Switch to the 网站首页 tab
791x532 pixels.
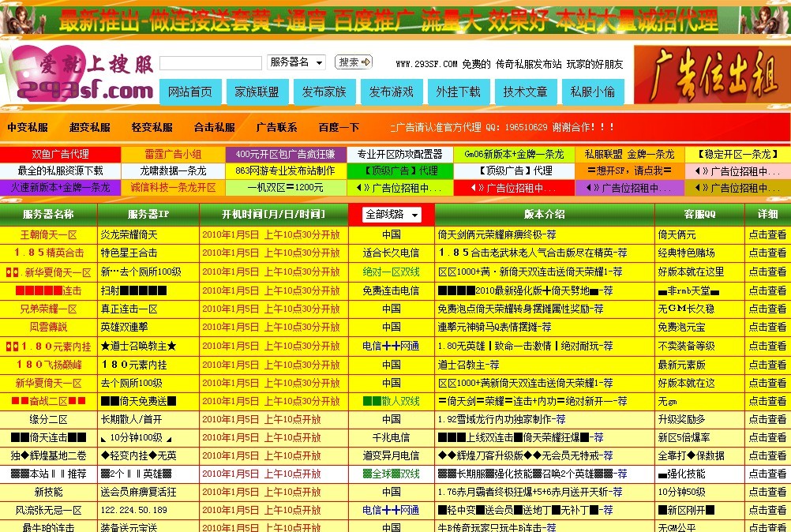pos(189,92)
